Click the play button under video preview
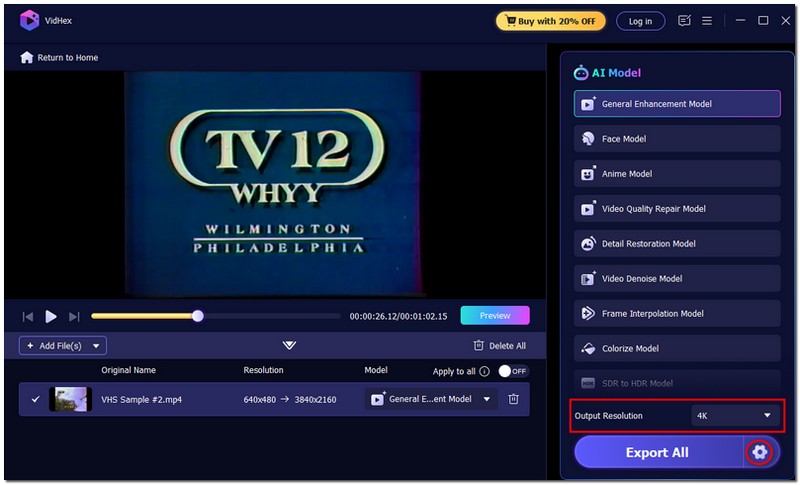Screen dimensions: 800x485 pos(51,316)
